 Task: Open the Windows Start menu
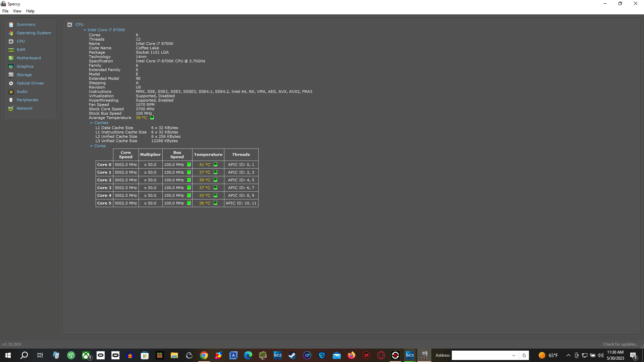[8, 355]
